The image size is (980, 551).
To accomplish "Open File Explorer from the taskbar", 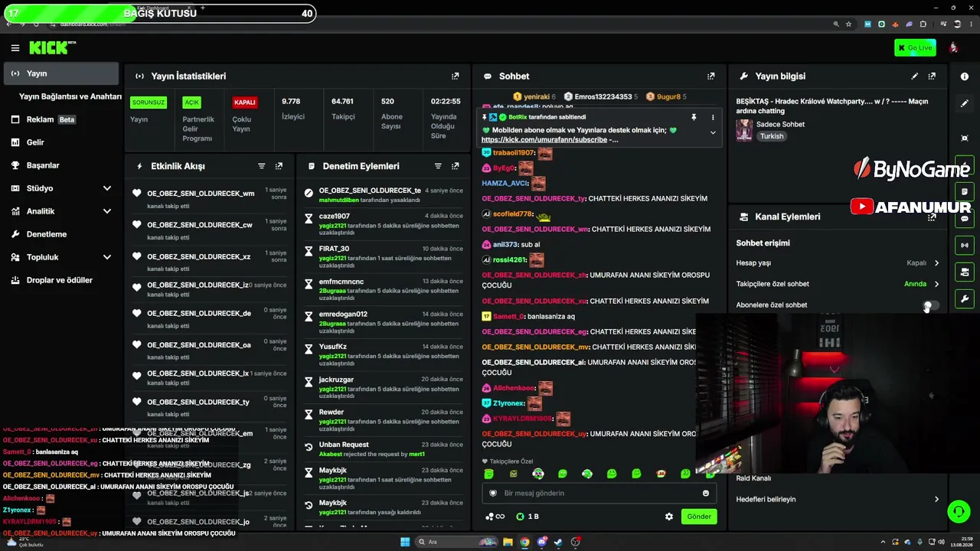I will 508,542.
